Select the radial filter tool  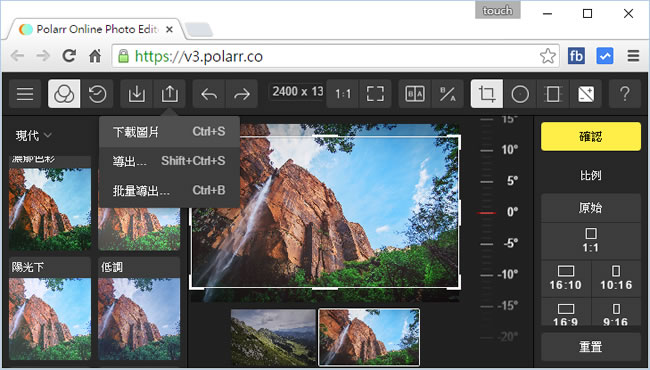520,94
